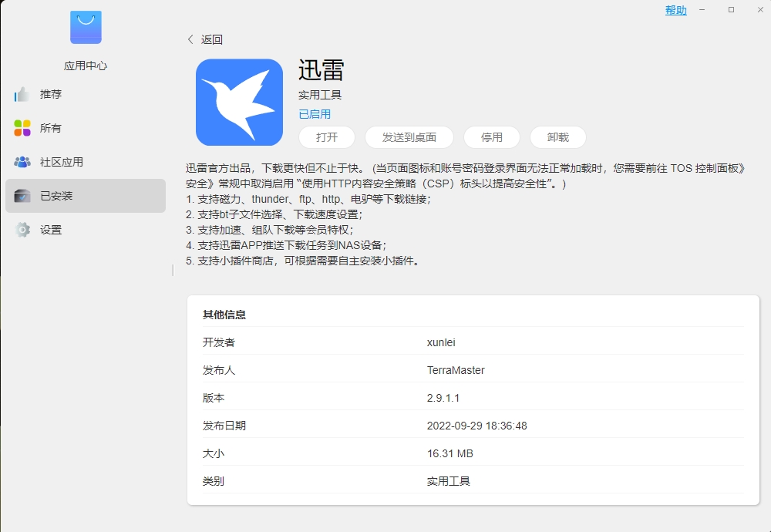The image size is (771, 532).
Task: Click version value 2.9.1.1
Action: [443, 398]
